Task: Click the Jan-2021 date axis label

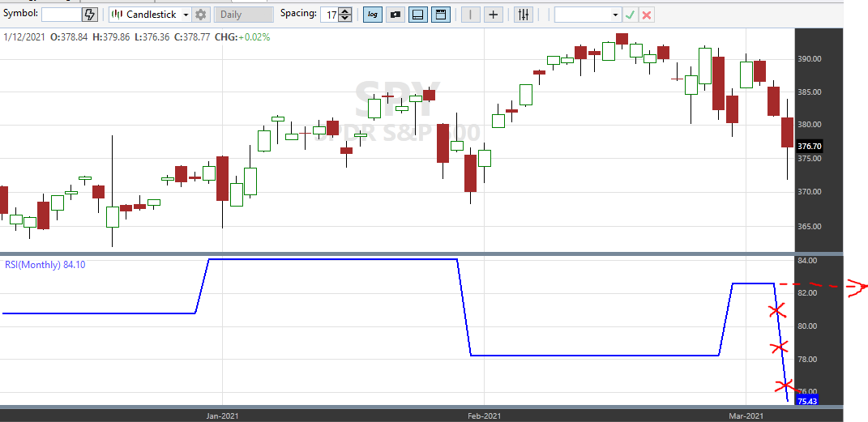Action: 222,415
